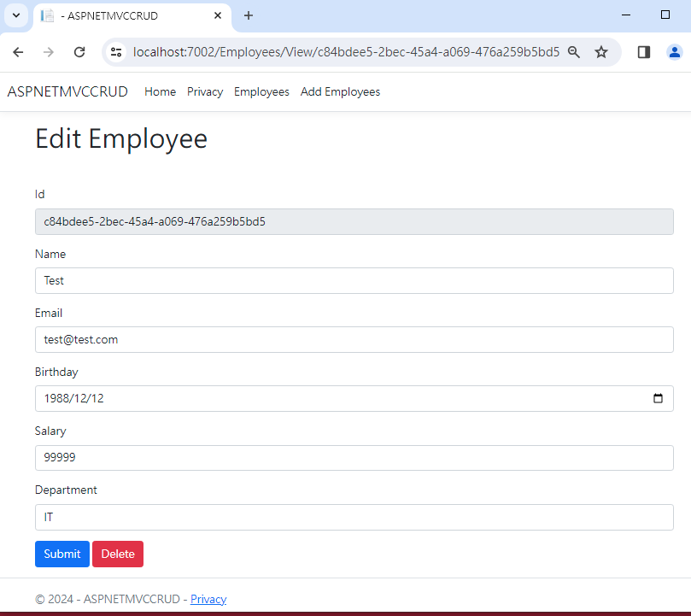The height and width of the screenshot is (616, 691).
Task: Follow the Privacy link in the footer
Action: click(x=208, y=599)
